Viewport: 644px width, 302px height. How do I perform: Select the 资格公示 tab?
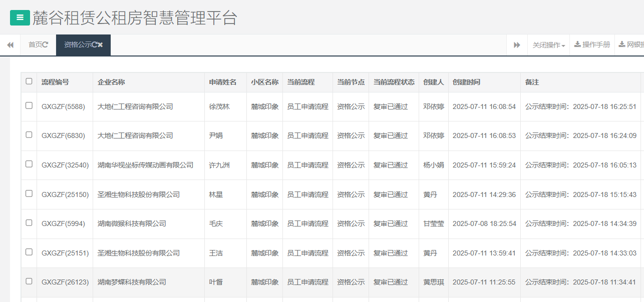[x=78, y=44]
